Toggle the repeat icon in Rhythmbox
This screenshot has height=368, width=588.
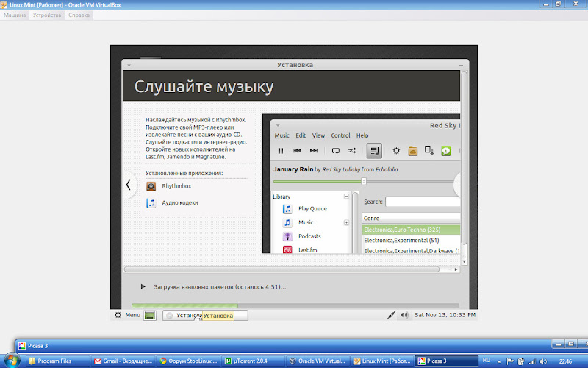pyautogui.click(x=336, y=151)
